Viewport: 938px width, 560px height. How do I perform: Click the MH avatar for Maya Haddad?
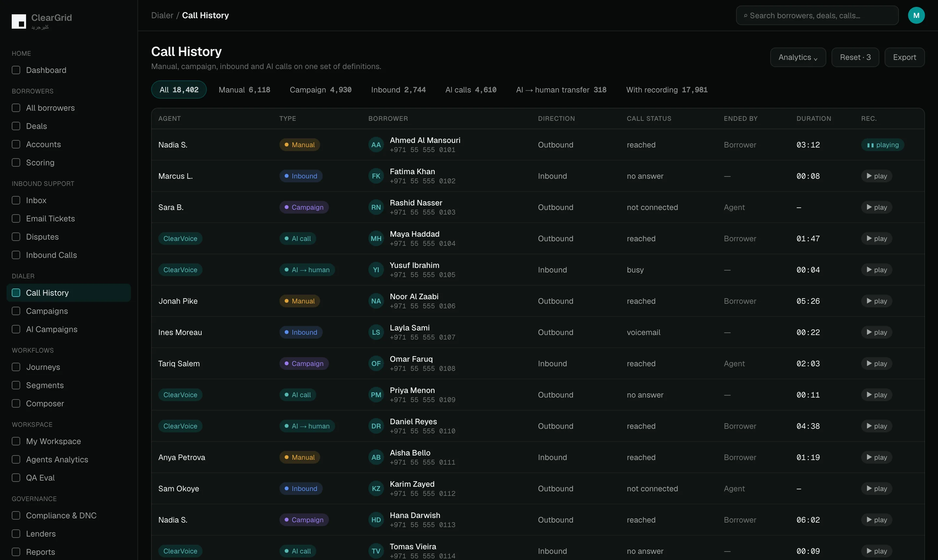point(376,239)
